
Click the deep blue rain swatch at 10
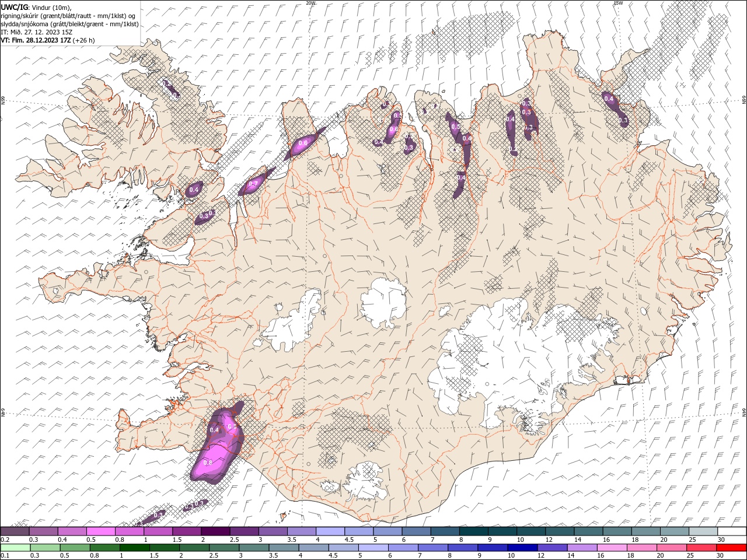[522, 548]
